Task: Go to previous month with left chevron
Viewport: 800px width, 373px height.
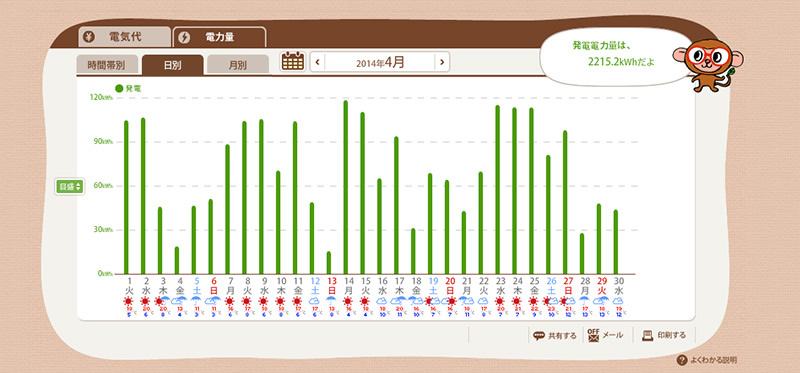Action: (x=317, y=62)
